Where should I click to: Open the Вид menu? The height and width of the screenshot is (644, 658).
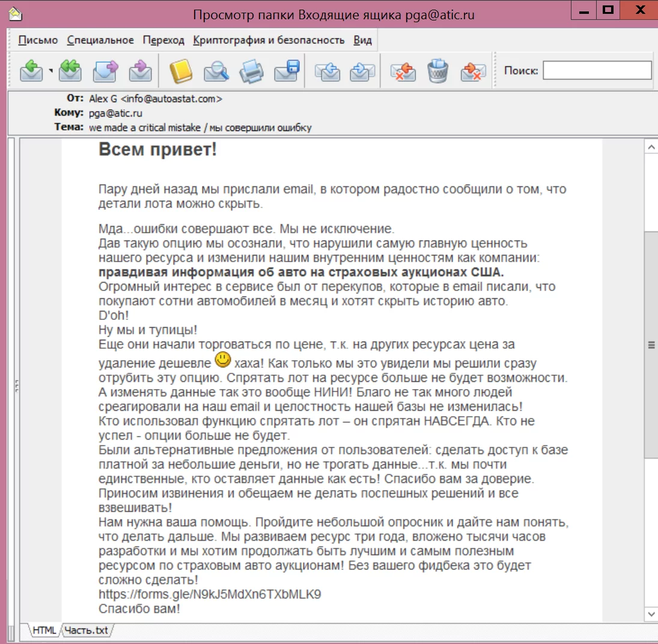362,40
